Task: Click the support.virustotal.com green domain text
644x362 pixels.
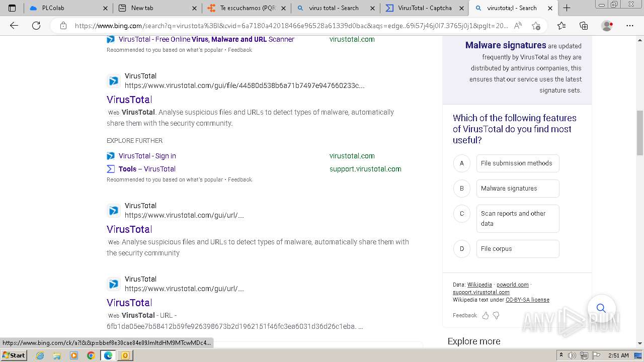Action: pos(365,169)
